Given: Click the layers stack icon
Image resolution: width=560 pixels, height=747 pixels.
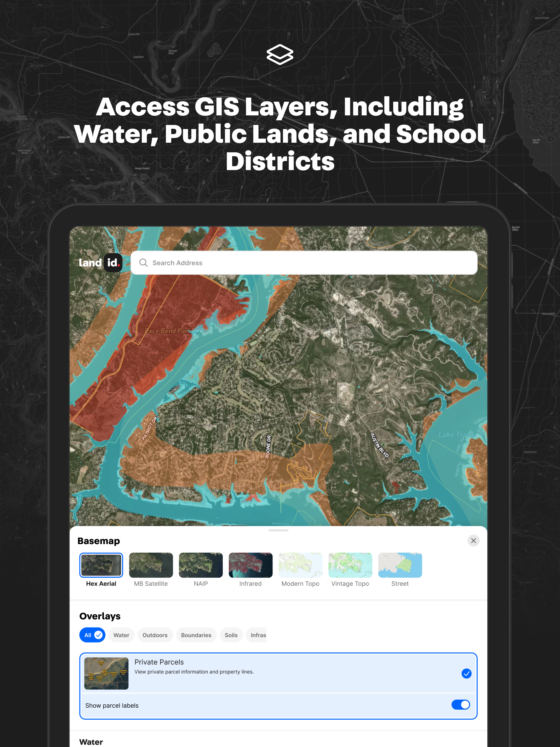Looking at the screenshot, I should click(280, 54).
